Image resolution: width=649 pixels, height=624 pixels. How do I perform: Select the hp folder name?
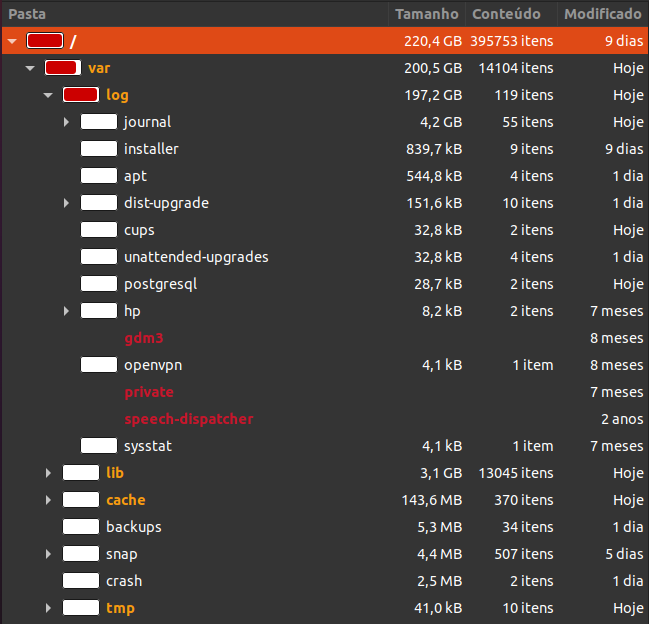(132, 311)
